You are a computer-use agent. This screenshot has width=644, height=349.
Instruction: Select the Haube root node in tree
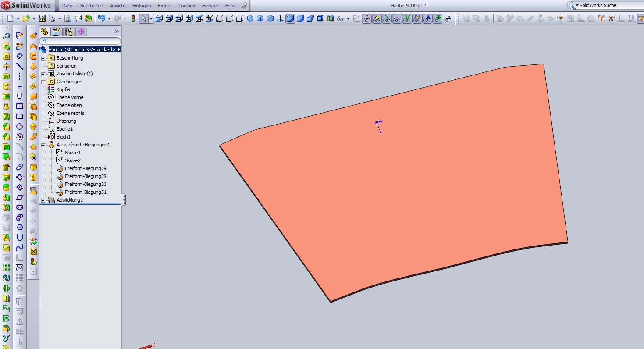(x=84, y=50)
